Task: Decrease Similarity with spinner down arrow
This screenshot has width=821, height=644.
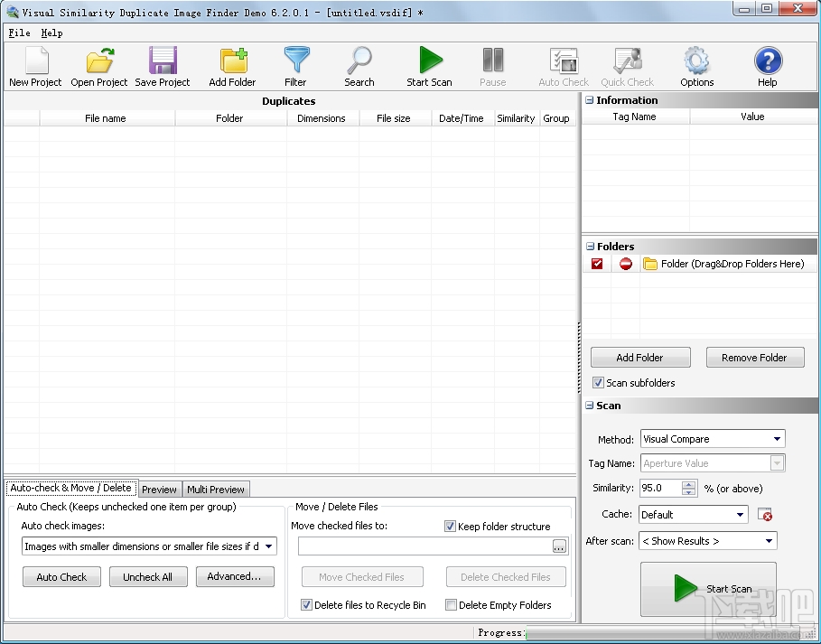Action: [688, 492]
